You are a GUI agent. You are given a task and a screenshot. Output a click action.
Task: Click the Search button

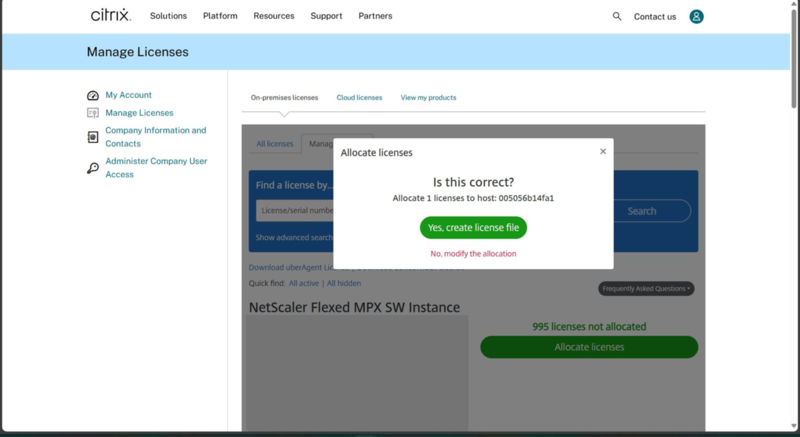tap(641, 211)
